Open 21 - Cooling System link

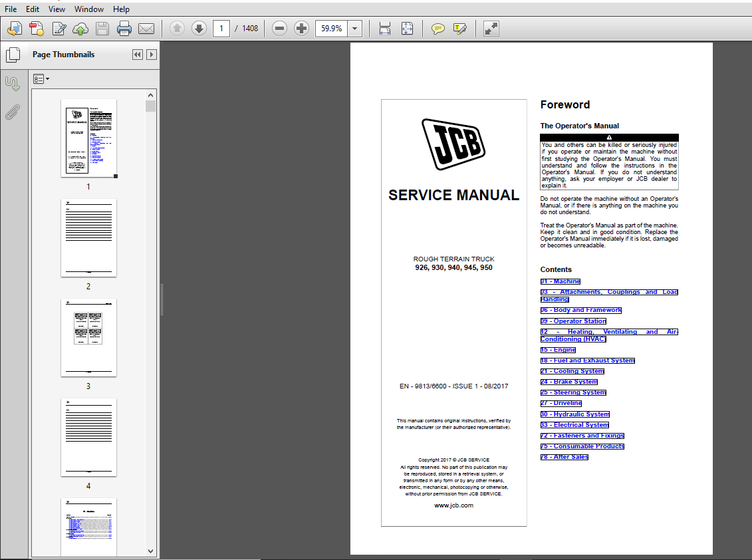click(572, 371)
